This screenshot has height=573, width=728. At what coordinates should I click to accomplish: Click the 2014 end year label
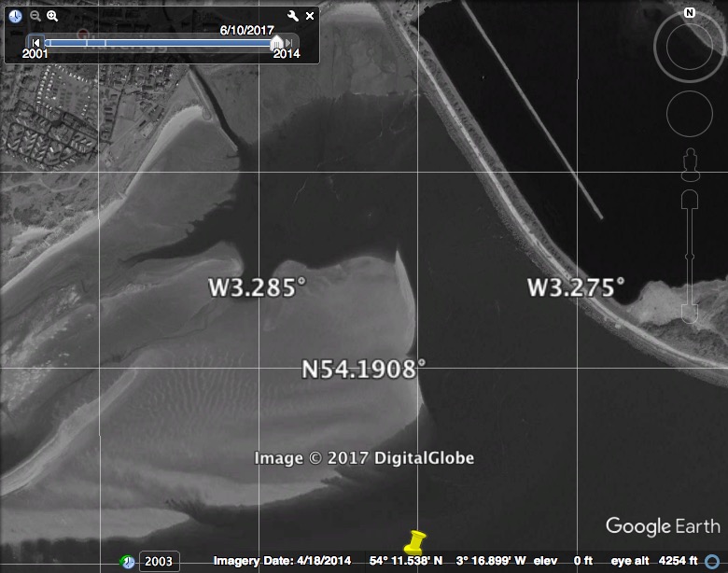pos(287,54)
